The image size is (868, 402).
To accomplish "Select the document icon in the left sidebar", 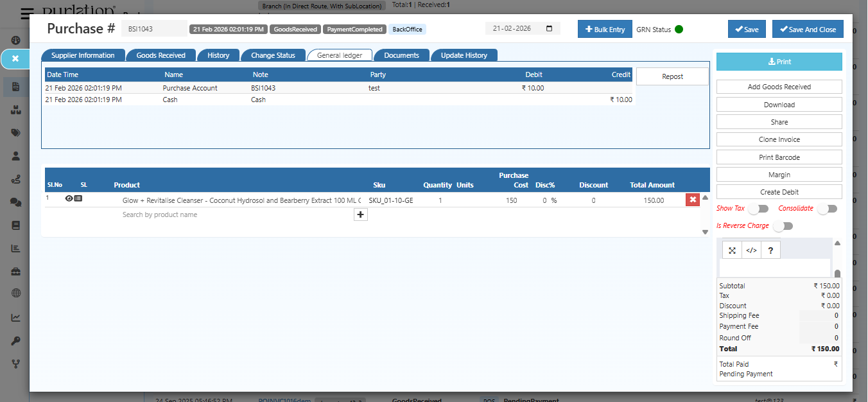I will coord(15,87).
